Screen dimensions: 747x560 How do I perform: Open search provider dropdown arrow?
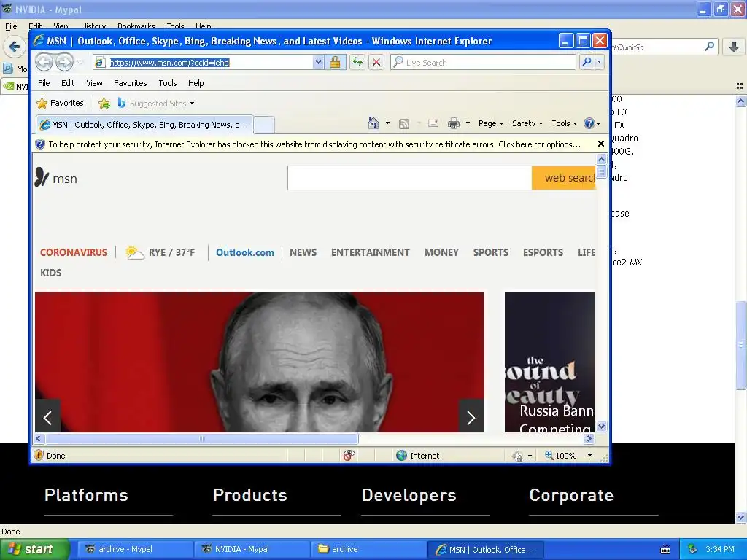coord(600,62)
